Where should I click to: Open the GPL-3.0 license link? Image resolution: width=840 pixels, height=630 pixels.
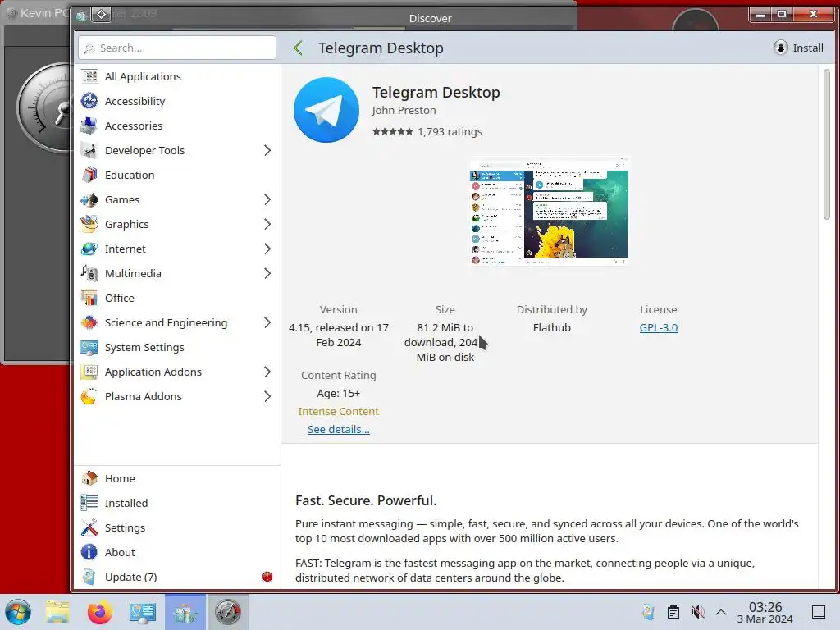(x=659, y=327)
